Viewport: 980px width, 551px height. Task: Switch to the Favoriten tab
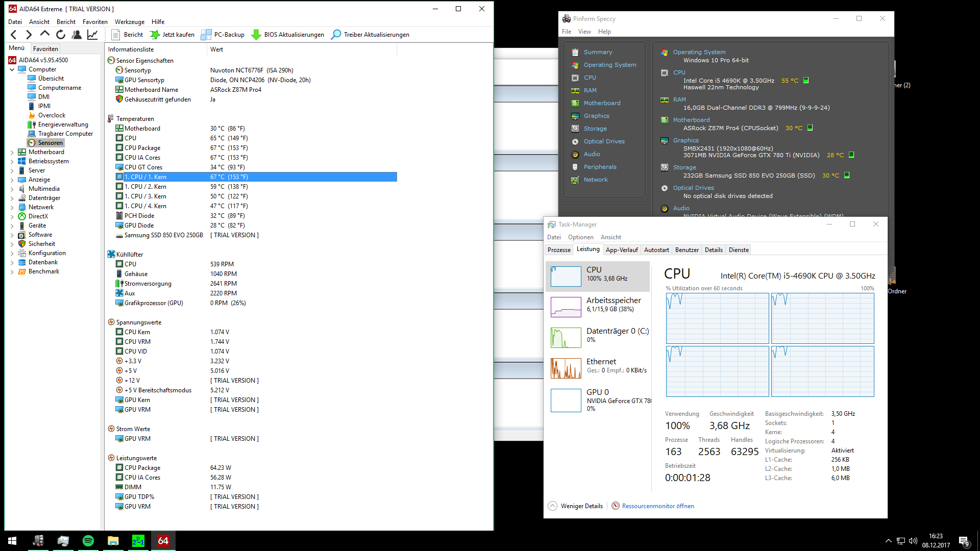(45, 49)
